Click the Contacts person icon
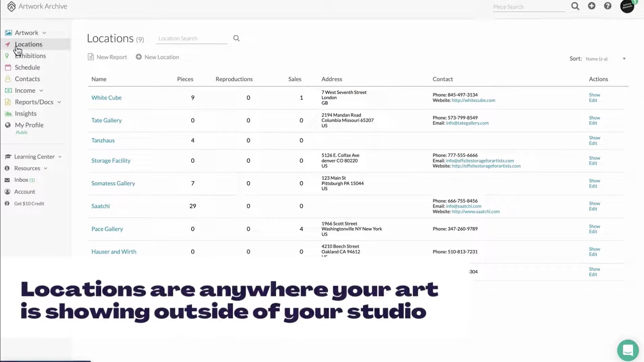This screenshot has width=644, height=362. point(8,79)
